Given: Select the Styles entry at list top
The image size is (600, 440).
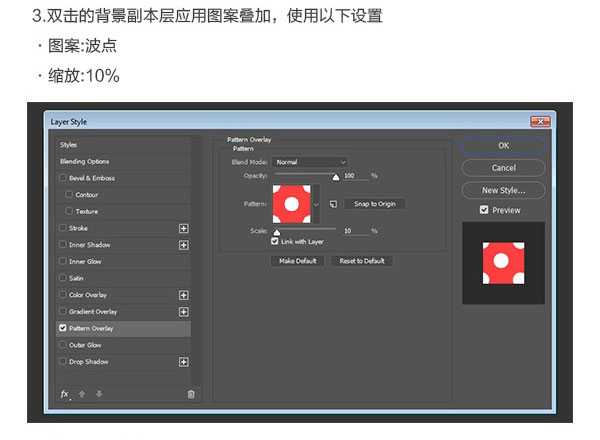Looking at the screenshot, I should [68, 145].
